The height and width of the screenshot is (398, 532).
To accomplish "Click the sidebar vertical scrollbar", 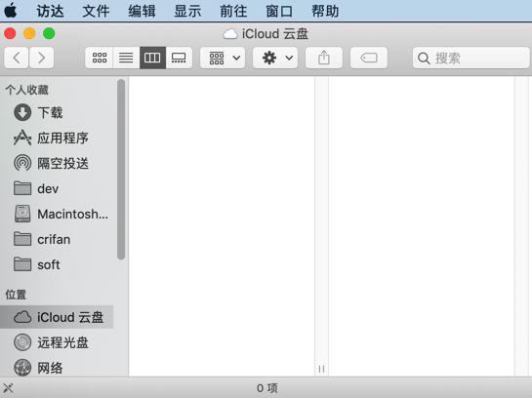I will point(121,170).
